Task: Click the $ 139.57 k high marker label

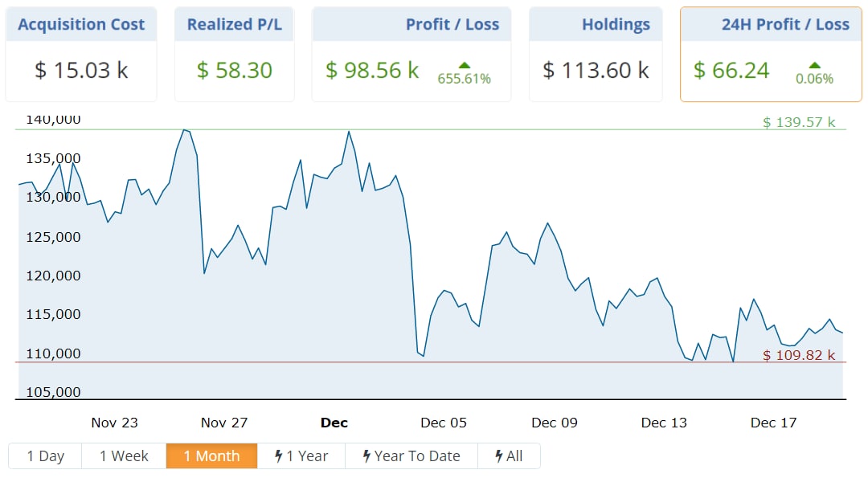Action: pyautogui.click(x=799, y=122)
